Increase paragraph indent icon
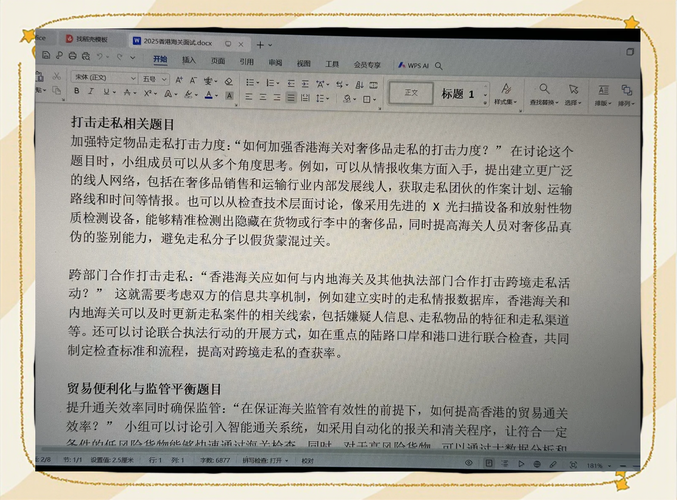Screen dimensions: 677x500 305,84
